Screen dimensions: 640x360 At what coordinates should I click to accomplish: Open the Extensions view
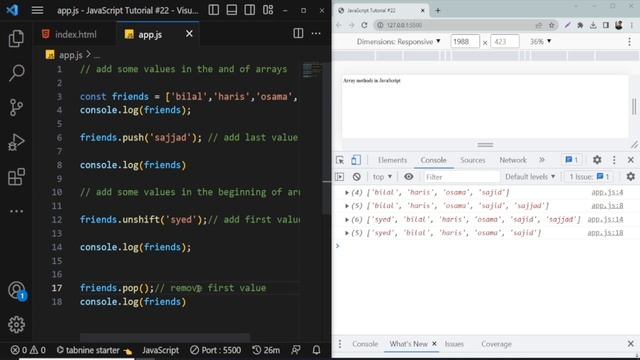[16, 177]
